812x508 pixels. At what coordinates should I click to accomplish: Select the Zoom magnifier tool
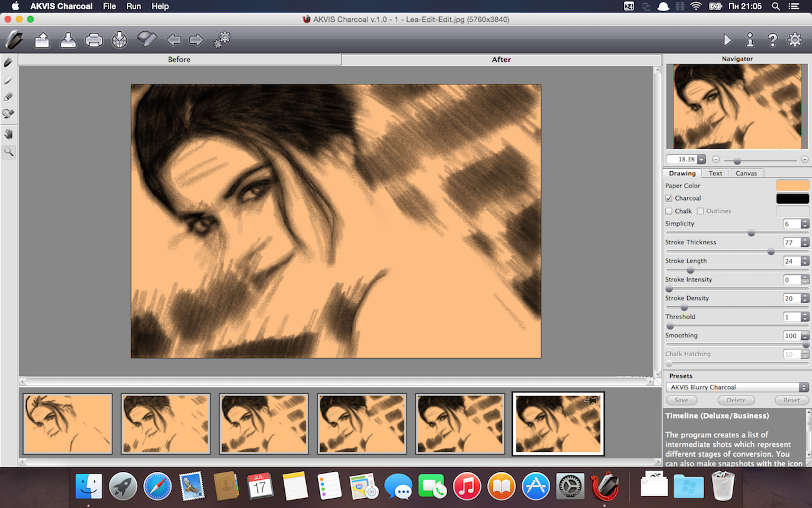[x=9, y=151]
